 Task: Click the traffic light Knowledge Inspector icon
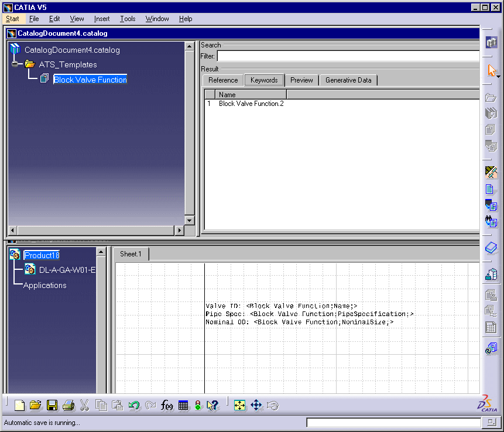pos(198,405)
